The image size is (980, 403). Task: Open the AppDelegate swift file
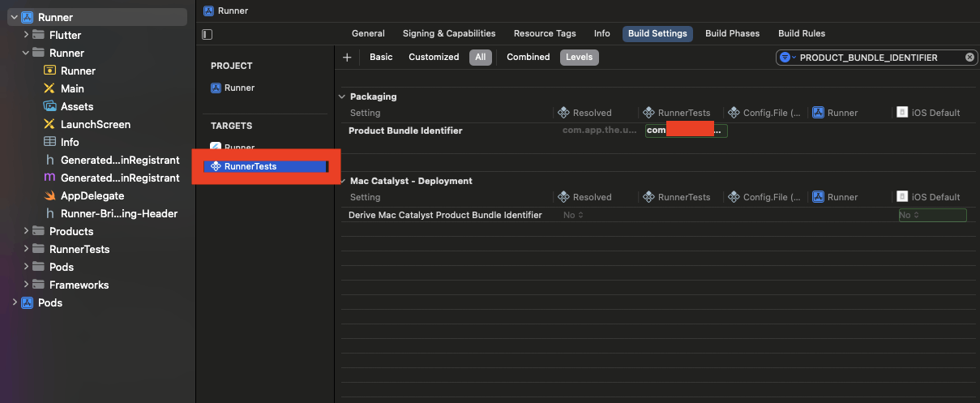[92, 195]
